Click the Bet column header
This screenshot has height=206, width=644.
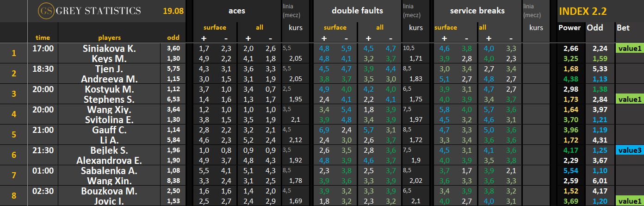coord(623,28)
